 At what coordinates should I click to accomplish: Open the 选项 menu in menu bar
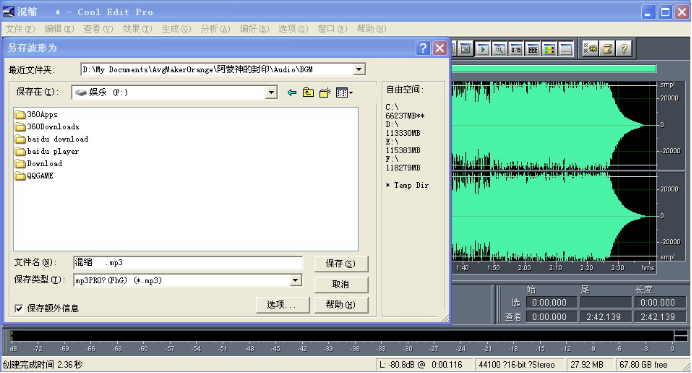293,29
